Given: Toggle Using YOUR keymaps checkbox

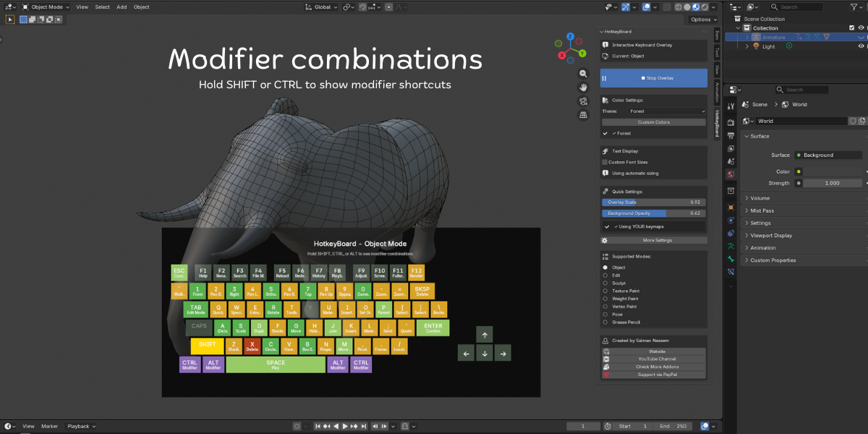Looking at the screenshot, I should point(608,226).
